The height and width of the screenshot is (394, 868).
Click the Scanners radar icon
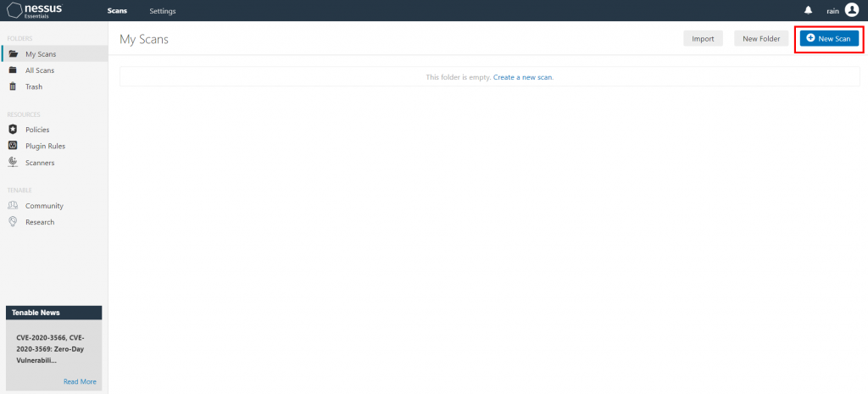coord(13,162)
